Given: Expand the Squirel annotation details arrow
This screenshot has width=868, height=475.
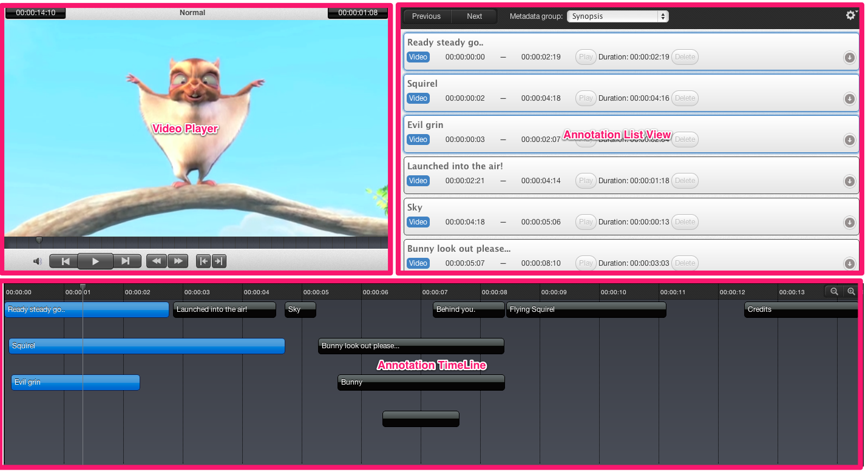Looking at the screenshot, I should (850, 99).
